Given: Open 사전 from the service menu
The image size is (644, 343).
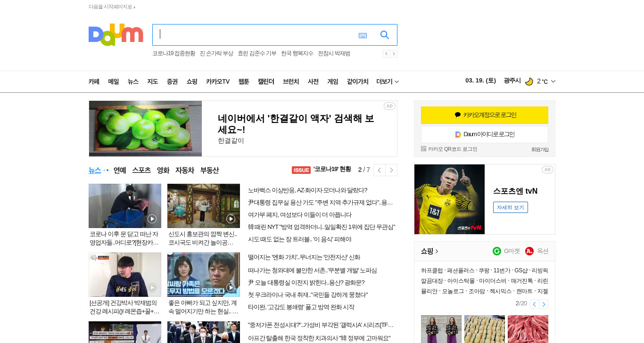Looking at the screenshot, I should pyautogui.click(x=313, y=82).
